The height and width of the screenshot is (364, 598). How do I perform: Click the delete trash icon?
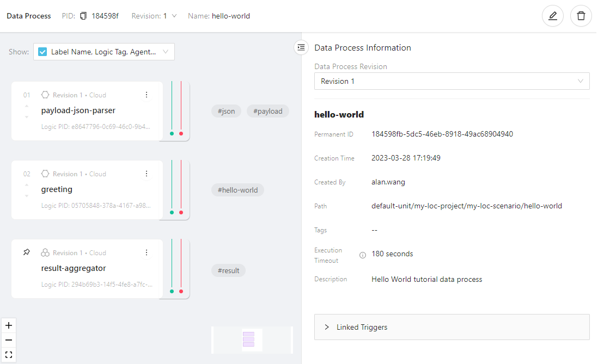(581, 16)
